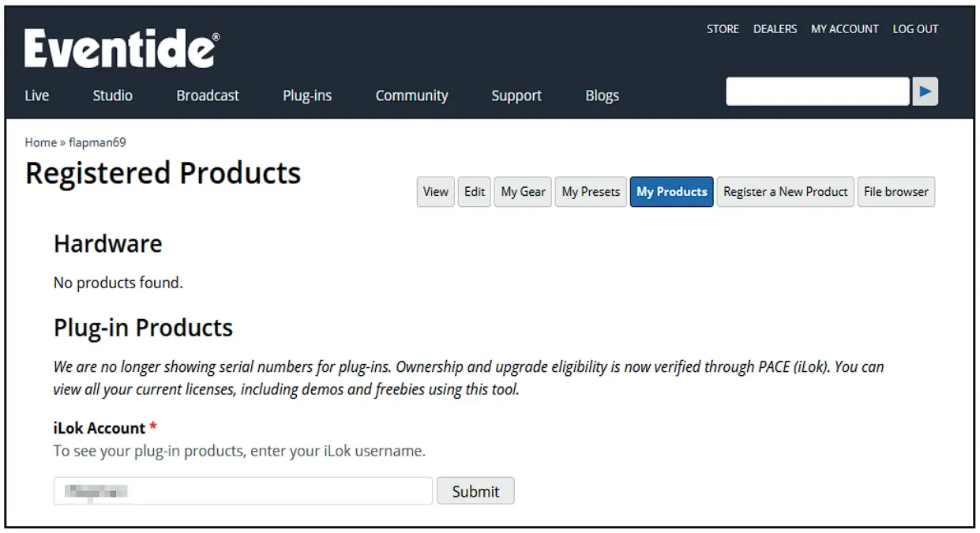The height and width of the screenshot is (533, 980).
Task: Click LOG OUT
Action: (915, 29)
